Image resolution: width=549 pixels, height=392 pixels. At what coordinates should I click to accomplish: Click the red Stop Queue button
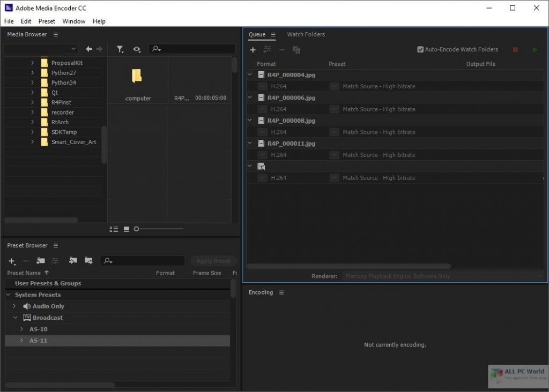point(515,50)
